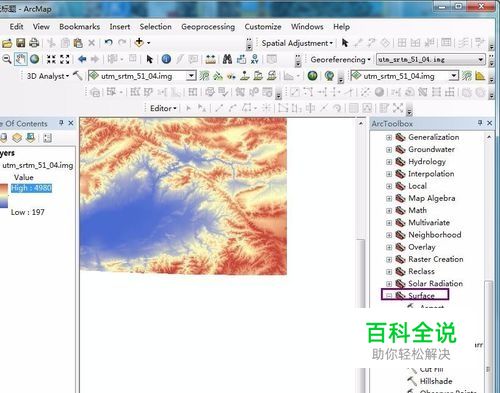The height and width of the screenshot is (393, 500).
Task: Click the elevation color ramp in the layer legend
Action: [4, 196]
